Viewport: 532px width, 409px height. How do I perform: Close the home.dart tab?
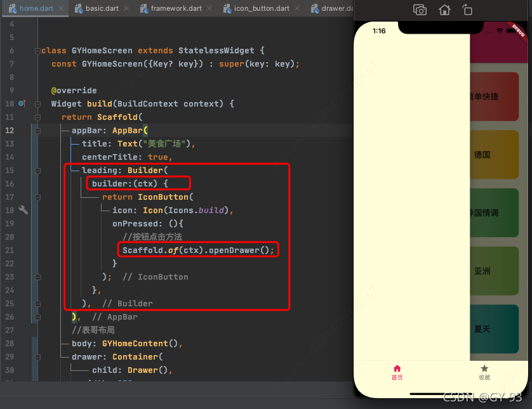pyautogui.click(x=61, y=8)
